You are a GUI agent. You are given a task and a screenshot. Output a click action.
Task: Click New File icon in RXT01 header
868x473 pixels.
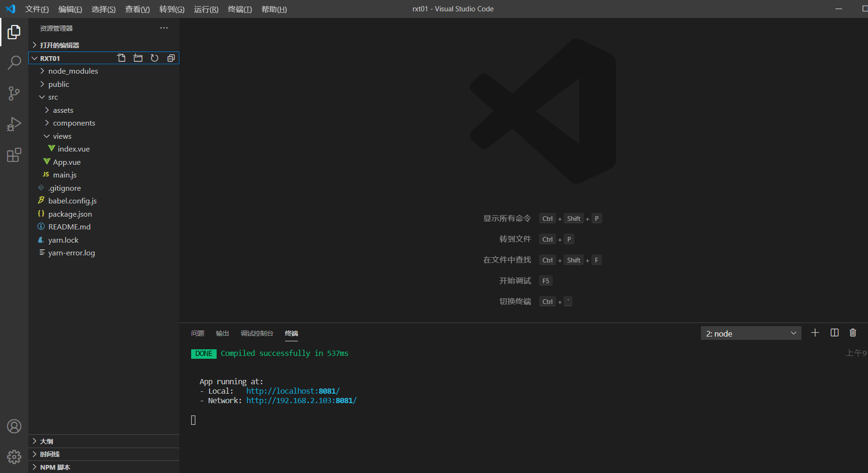121,58
